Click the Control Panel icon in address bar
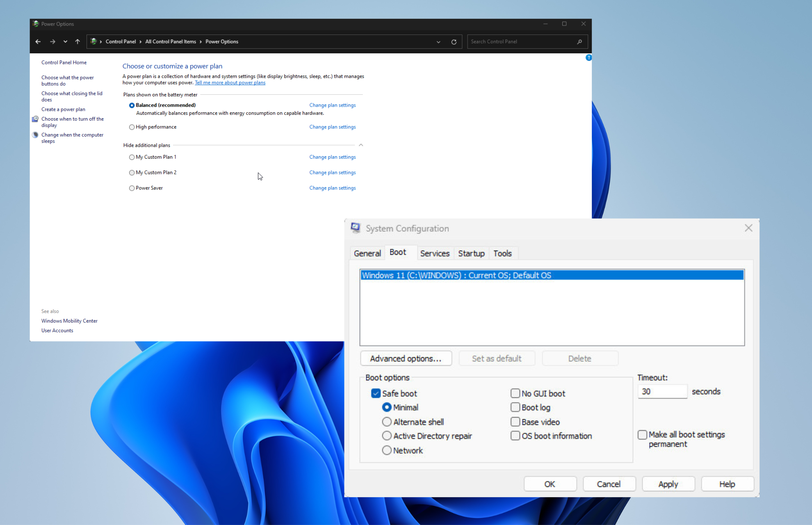812x525 pixels. coord(94,41)
